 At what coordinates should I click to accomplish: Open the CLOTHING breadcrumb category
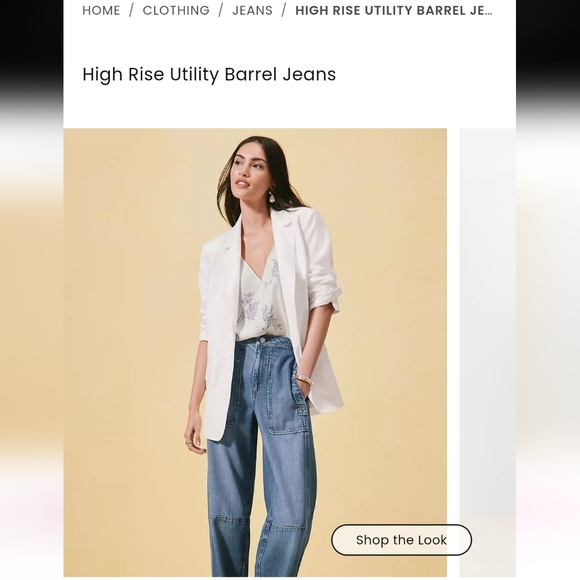pyautogui.click(x=176, y=10)
